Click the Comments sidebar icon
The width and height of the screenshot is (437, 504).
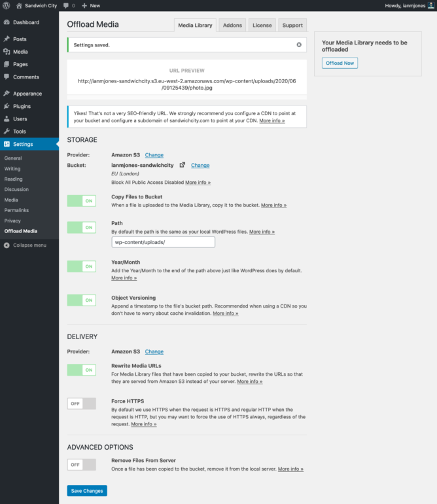click(7, 77)
